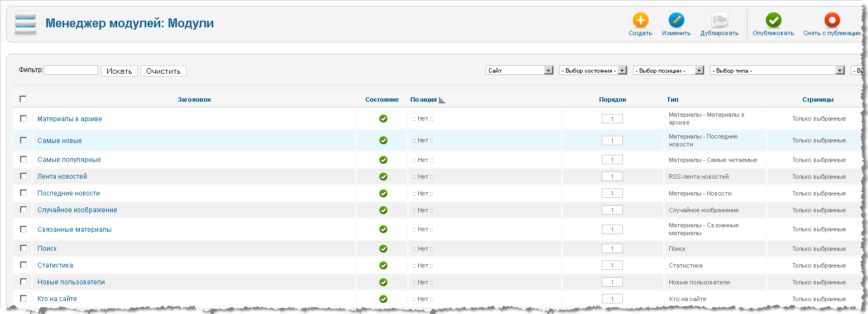The width and height of the screenshot is (868, 314).
Task: Click the Дублировать (Duplicate) icon
Action: [720, 21]
